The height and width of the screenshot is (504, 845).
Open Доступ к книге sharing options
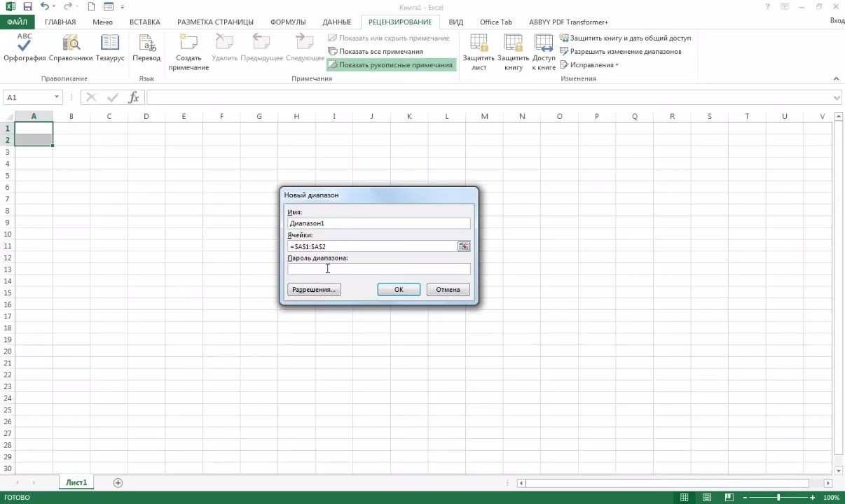(x=544, y=52)
